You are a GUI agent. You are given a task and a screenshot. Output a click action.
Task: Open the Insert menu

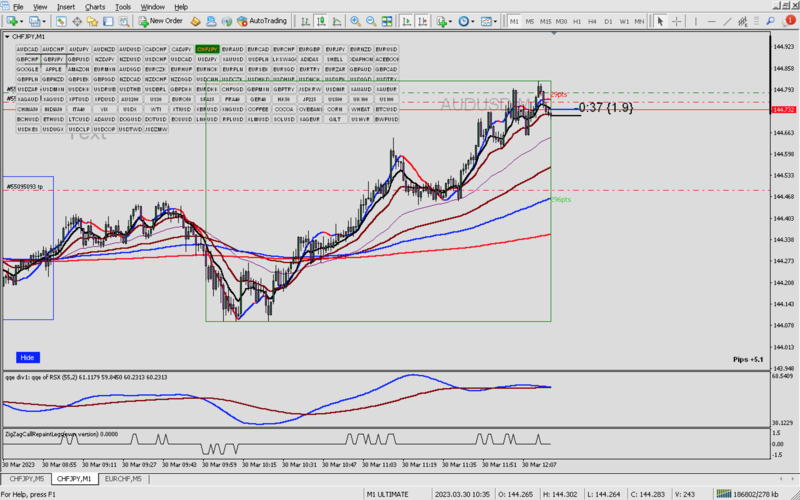pyautogui.click(x=66, y=7)
